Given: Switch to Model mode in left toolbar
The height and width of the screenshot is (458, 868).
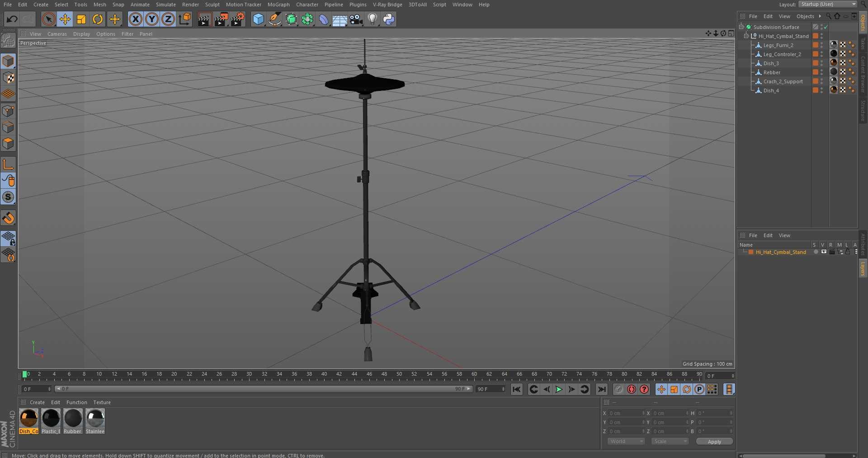Looking at the screenshot, I should coord(8,61).
